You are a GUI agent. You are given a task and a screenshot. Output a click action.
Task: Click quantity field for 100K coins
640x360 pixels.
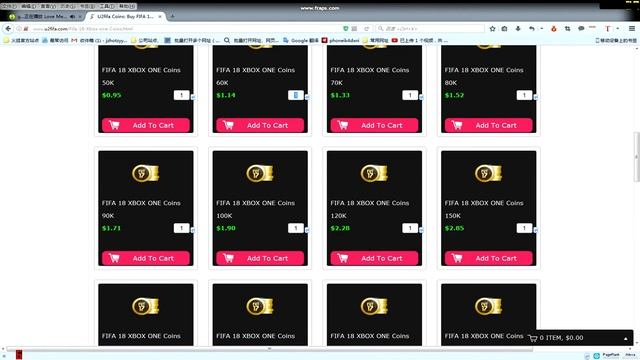click(x=296, y=228)
